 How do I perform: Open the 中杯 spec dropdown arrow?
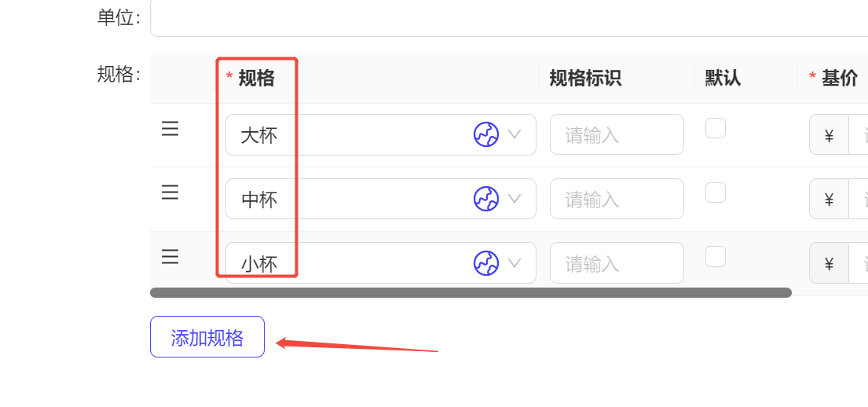[x=515, y=199]
